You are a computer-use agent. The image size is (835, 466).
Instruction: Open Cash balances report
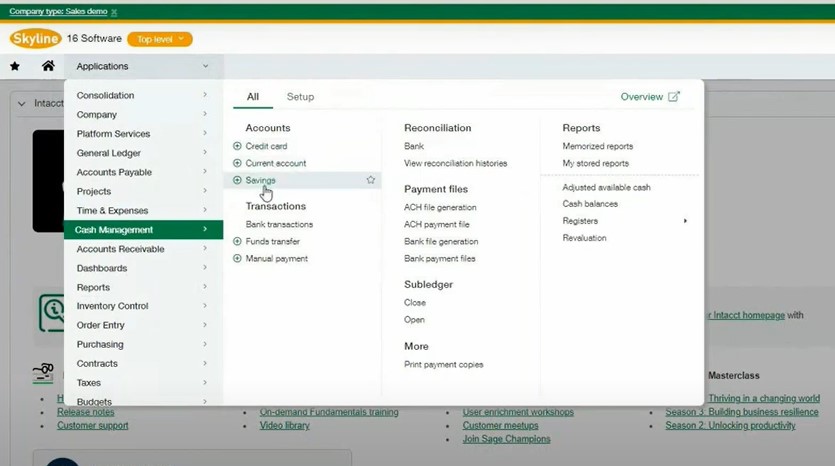coord(590,203)
